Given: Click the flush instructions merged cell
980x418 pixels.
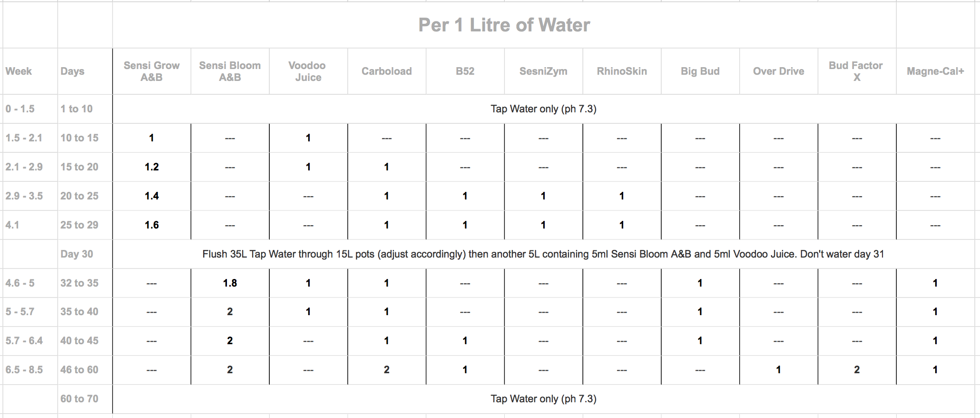Looking at the screenshot, I should coord(543,254).
